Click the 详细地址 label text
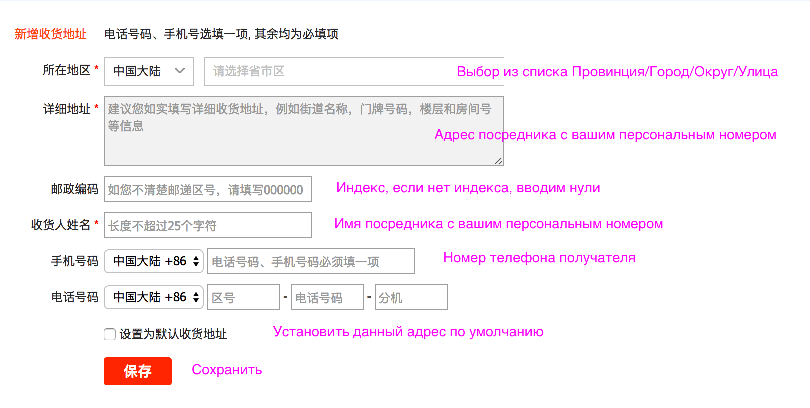Viewport: 810px width, 408px height. (66, 107)
